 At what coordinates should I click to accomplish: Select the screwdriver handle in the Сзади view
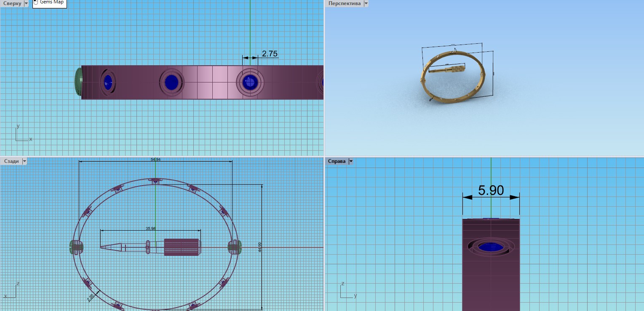(x=181, y=247)
